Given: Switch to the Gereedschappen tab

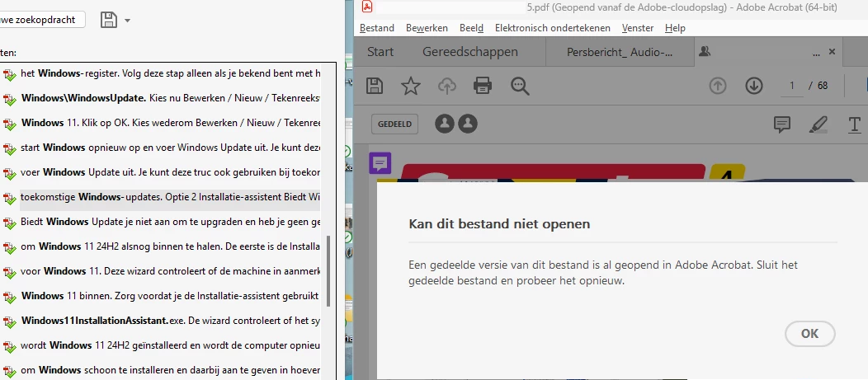Looking at the screenshot, I should coord(470,52).
